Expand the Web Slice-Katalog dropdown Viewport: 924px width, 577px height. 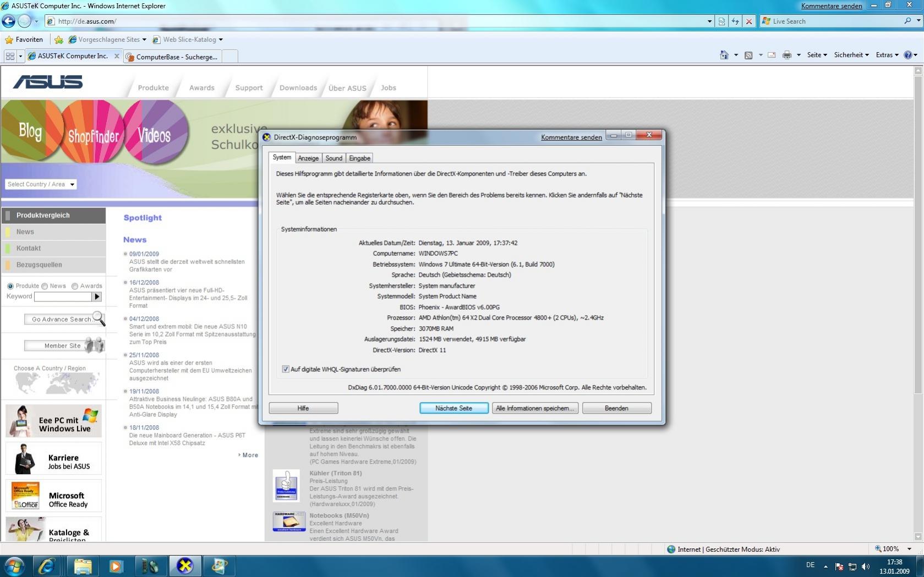(221, 40)
